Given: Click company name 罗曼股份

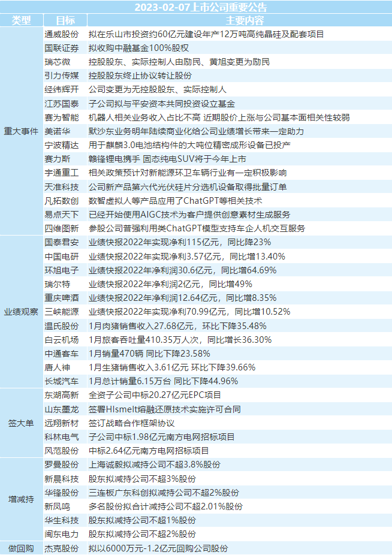Looking at the screenshot, I should 62,464.
